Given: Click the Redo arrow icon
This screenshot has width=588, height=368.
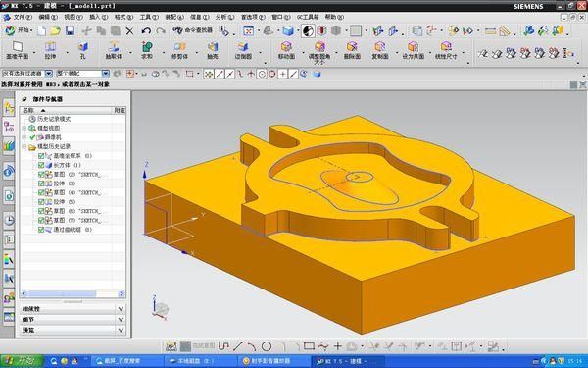Looking at the screenshot, I should (161, 31).
